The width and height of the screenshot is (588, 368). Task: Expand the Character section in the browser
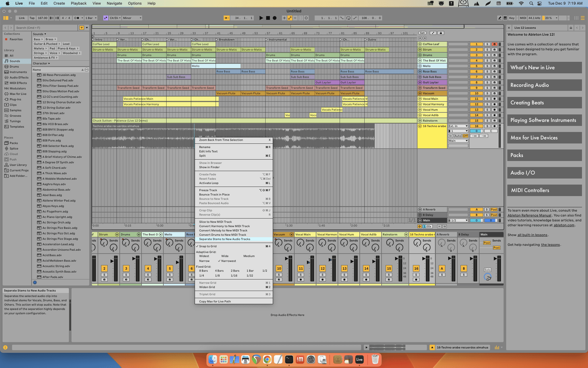coord(40,63)
